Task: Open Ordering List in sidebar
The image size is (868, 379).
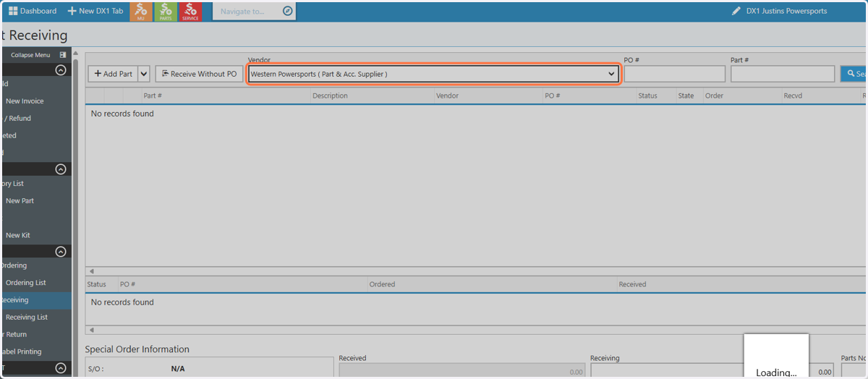Action: pos(25,283)
